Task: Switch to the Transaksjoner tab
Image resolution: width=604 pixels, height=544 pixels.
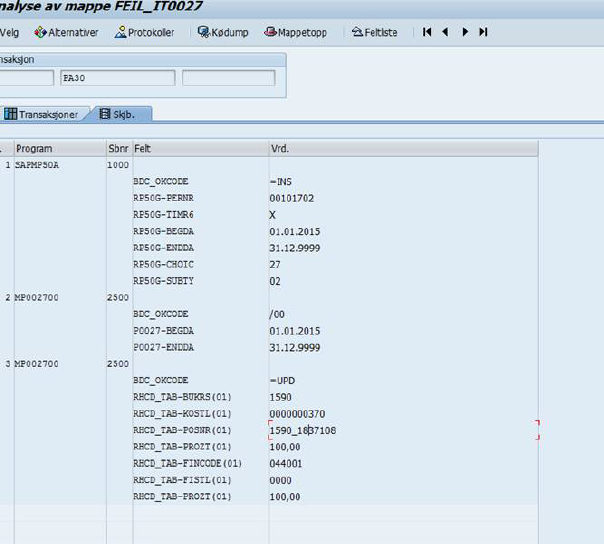Action: point(42,114)
